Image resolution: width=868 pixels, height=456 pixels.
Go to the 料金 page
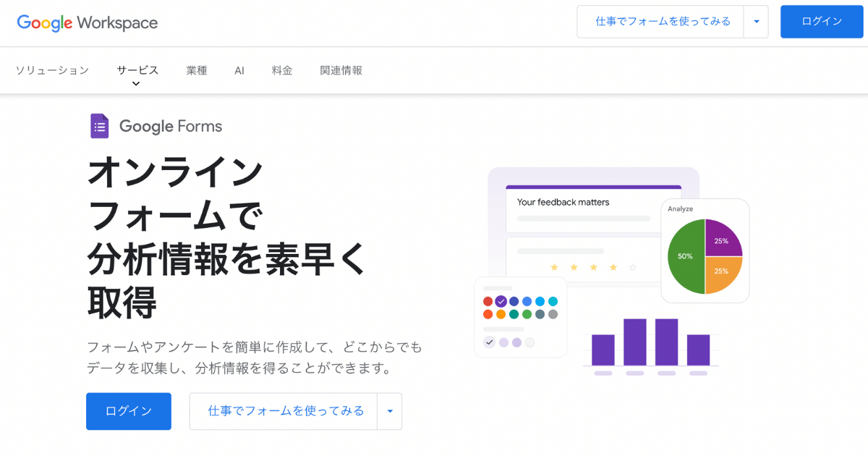(282, 70)
